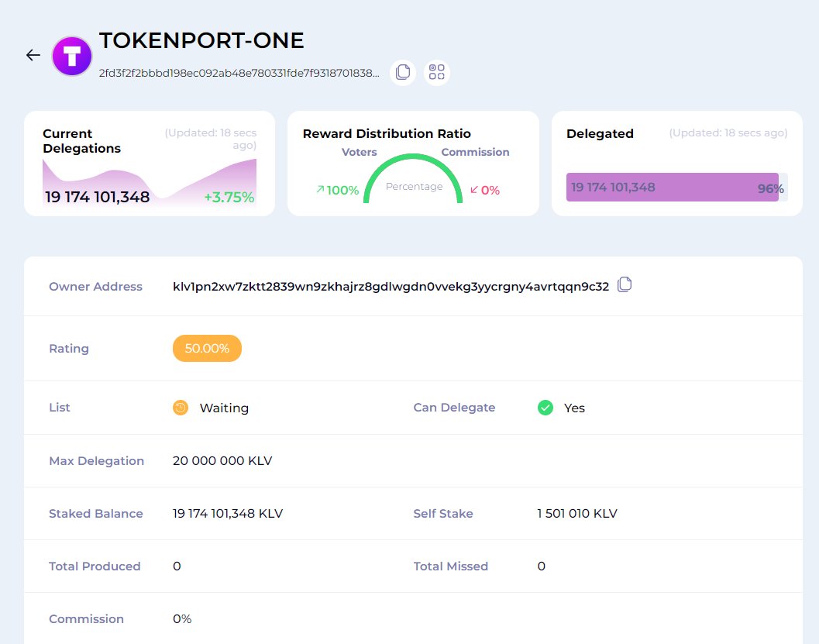819x644 pixels.
Task: Copy the owner address klv1pn2xw7…
Action: tap(625, 284)
